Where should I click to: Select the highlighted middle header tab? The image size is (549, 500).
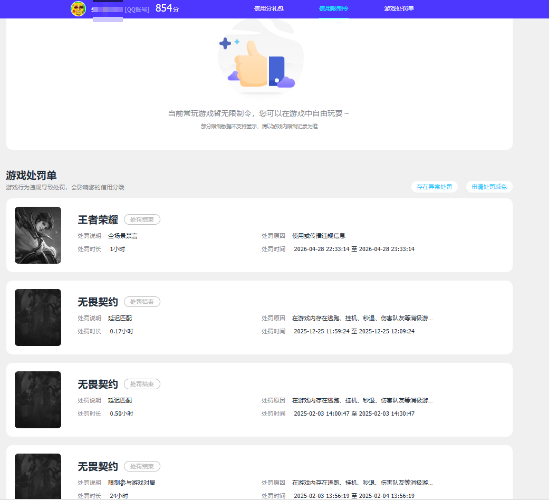333,8
